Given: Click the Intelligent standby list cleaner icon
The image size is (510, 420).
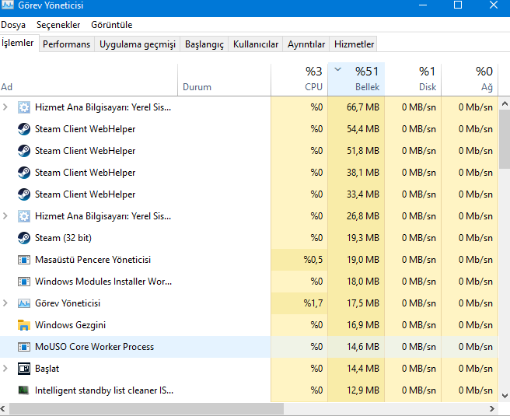Looking at the screenshot, I should (23, 390).
